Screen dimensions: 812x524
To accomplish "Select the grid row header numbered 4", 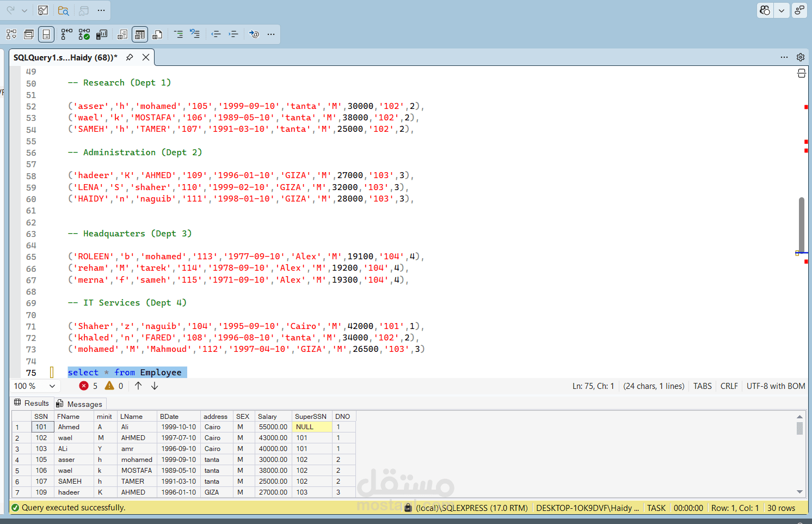I will coord(21,460).
